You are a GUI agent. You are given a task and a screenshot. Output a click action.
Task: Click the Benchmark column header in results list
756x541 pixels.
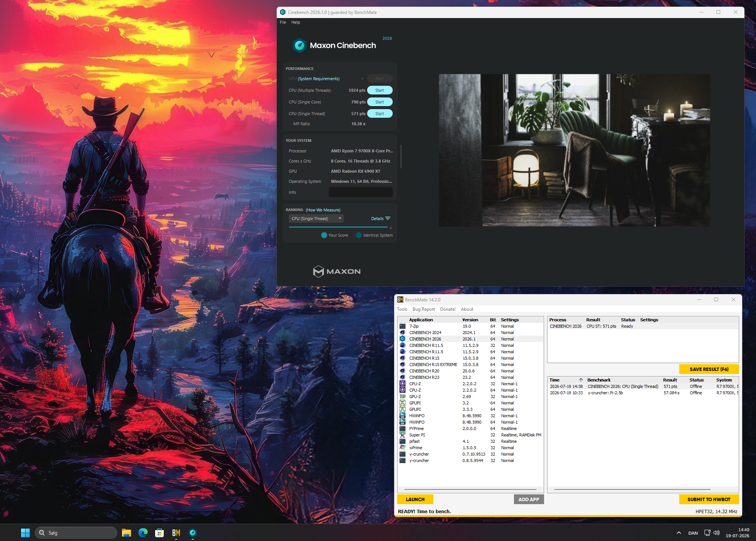point(599,380)
